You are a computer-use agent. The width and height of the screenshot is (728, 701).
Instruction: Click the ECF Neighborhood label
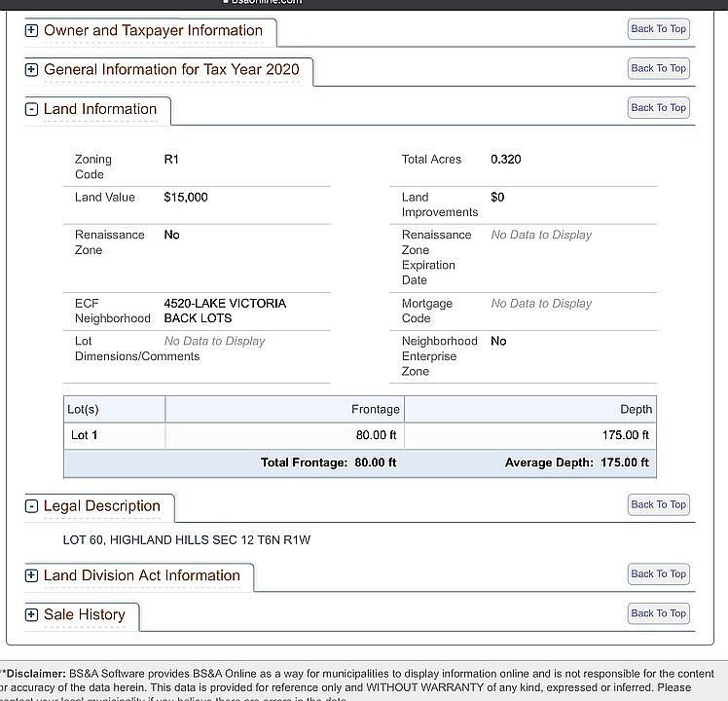[113, 311]
